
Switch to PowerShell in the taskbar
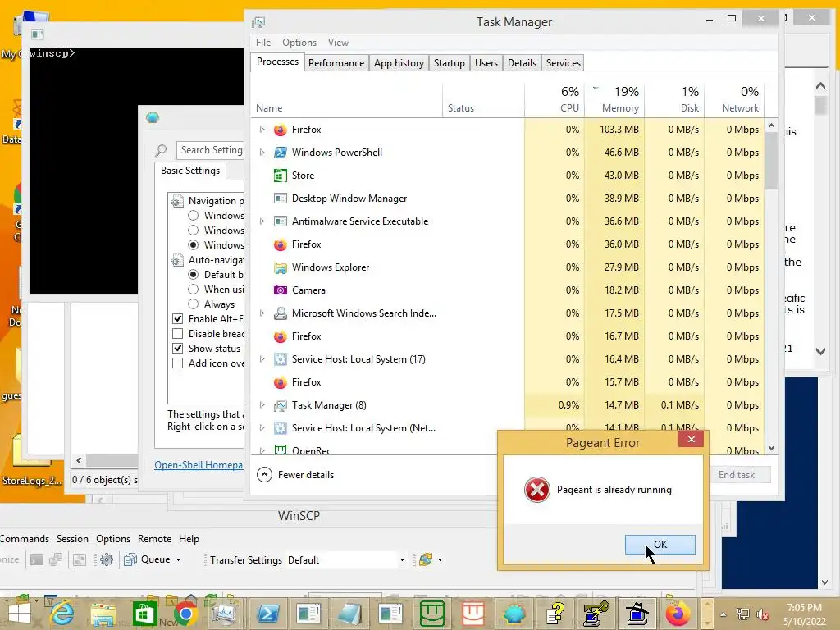tap(268, 614)
